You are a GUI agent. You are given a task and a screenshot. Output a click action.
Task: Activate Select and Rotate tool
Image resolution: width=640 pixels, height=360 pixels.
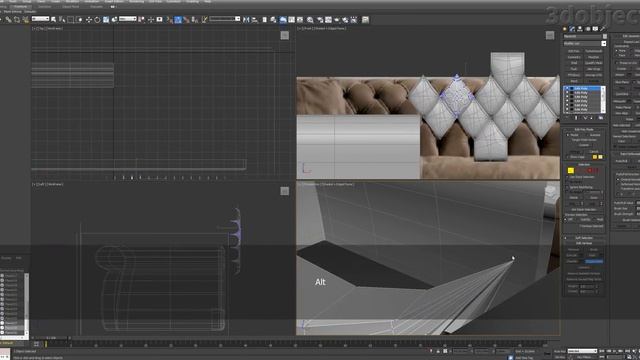pos(97,20)
